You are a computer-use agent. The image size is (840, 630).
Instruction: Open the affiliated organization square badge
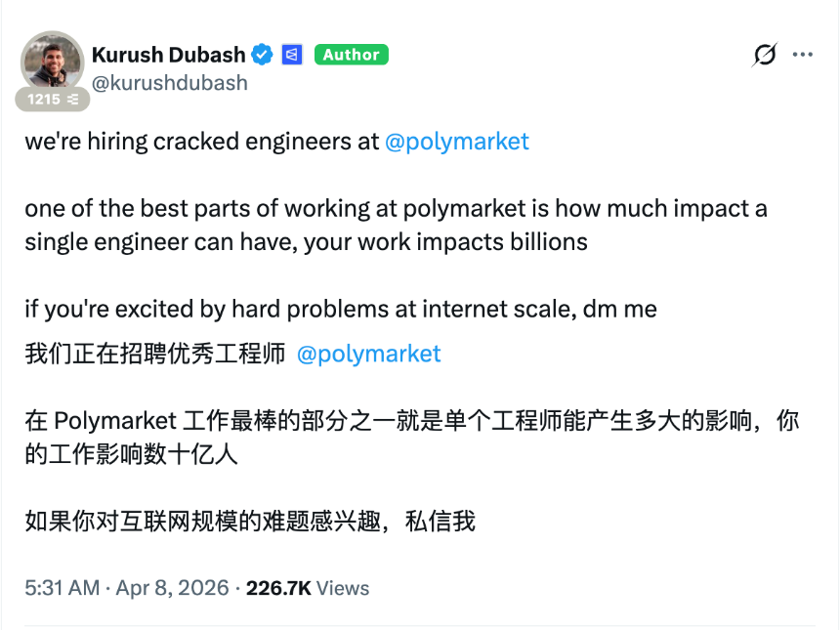(291, 55)
